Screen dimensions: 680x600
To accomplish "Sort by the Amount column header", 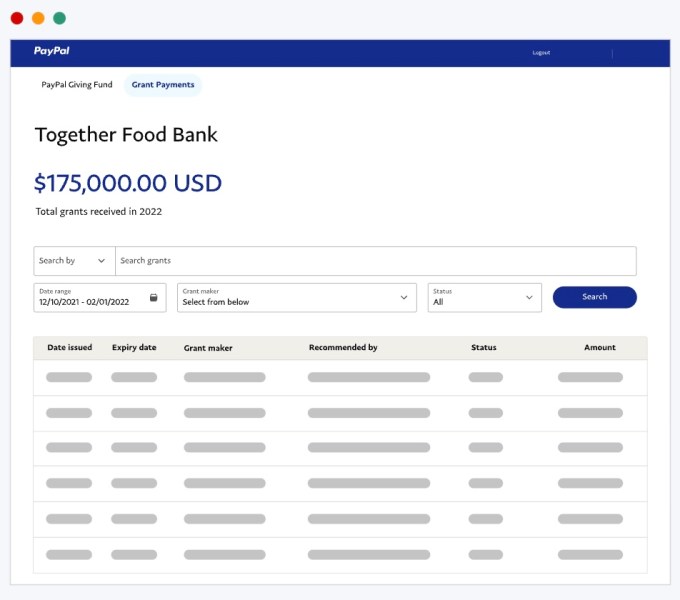I will point(600,348).
